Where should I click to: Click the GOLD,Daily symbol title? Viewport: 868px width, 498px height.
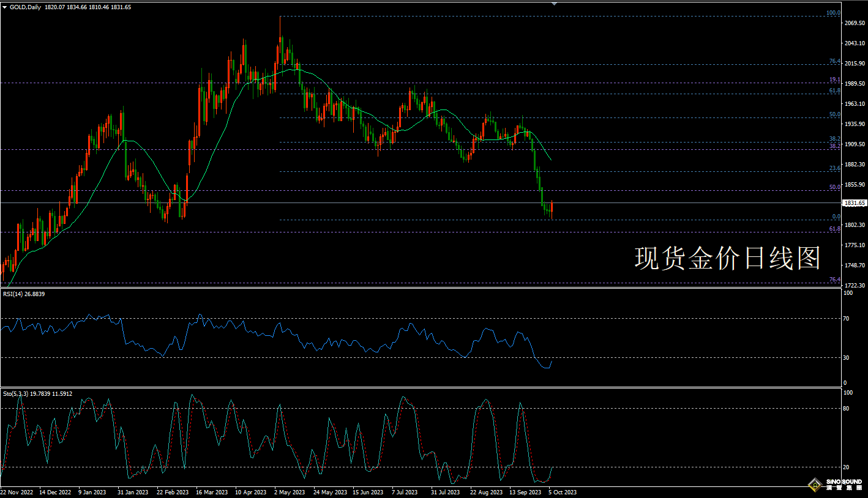click(x=26, y=7)
